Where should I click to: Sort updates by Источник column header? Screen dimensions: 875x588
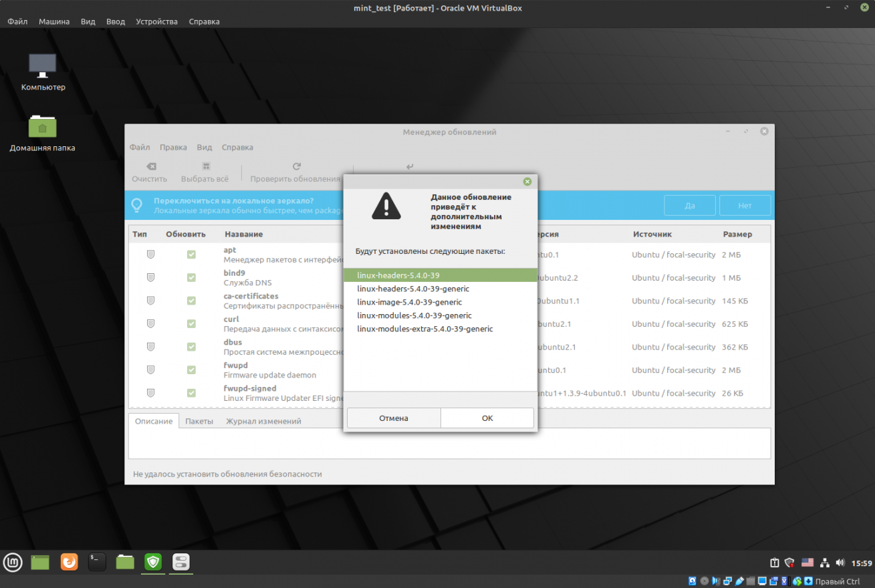[x=652, y=235]
